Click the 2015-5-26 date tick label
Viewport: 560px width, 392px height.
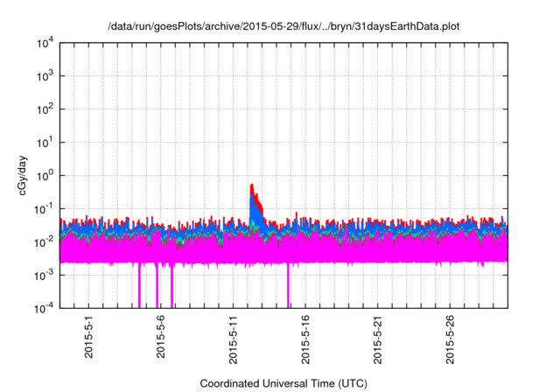pos(450,339)
